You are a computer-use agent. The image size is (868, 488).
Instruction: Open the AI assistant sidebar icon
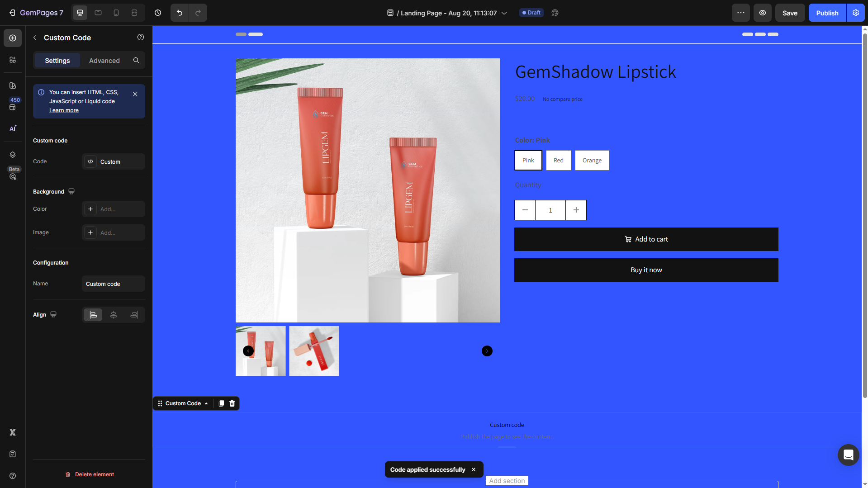[x=13, y=128]
